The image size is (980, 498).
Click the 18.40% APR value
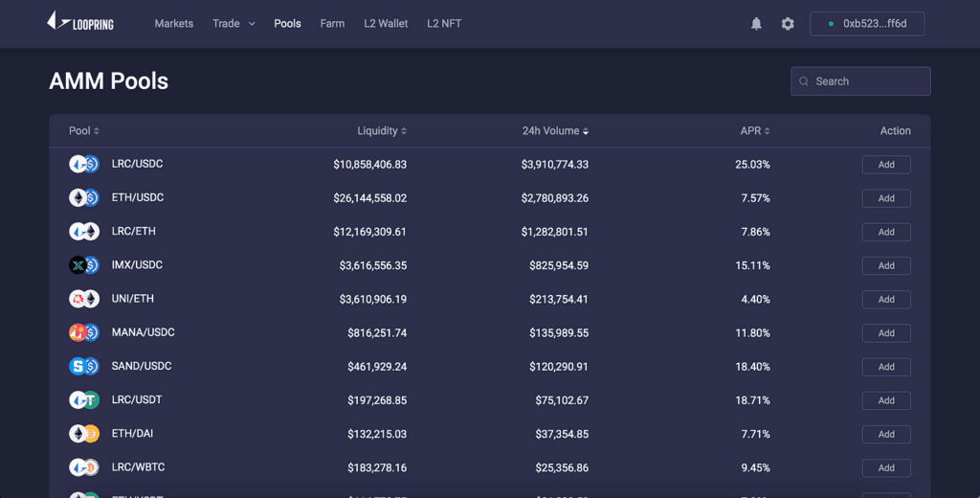[x=752, y=367]
